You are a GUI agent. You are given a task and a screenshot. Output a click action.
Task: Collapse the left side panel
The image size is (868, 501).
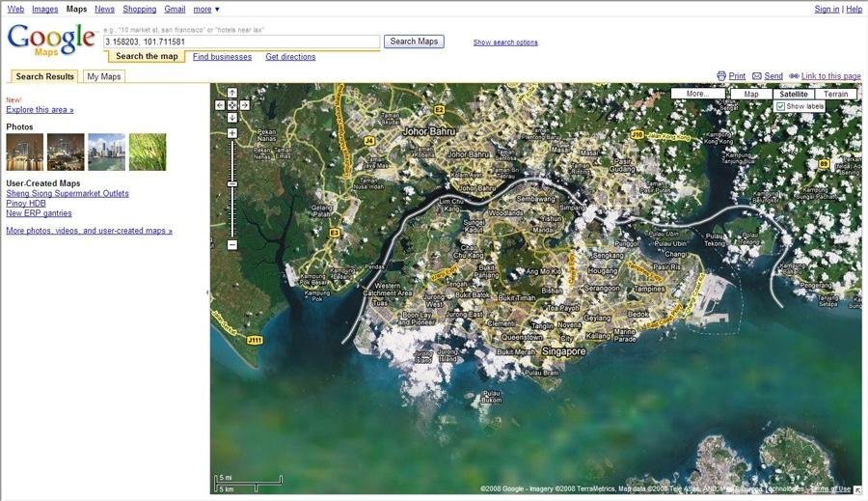tap(207, 292)
